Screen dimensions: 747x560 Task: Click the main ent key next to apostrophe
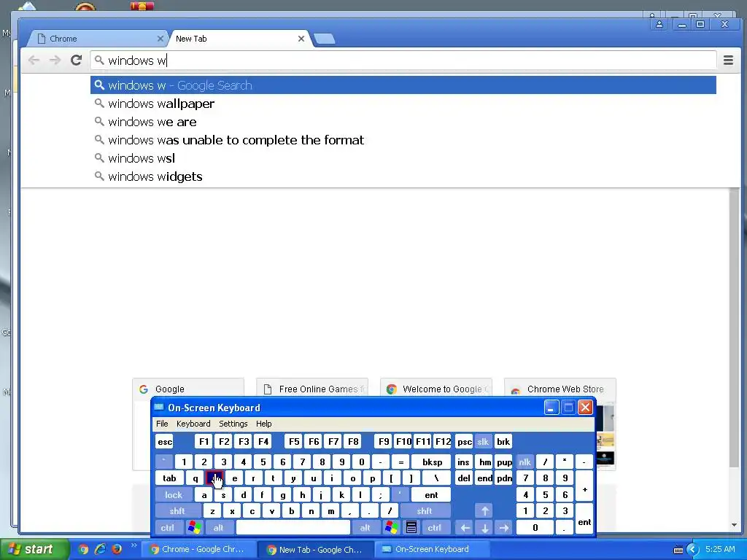point(431,495)
